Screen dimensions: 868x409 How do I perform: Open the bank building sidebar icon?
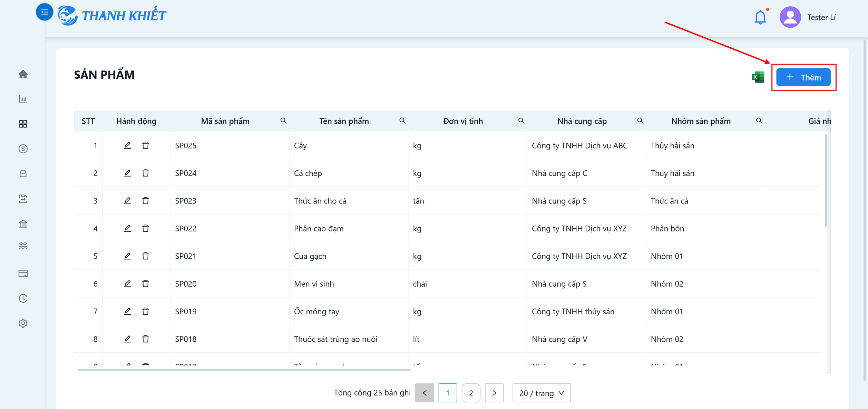coord(23,223)
